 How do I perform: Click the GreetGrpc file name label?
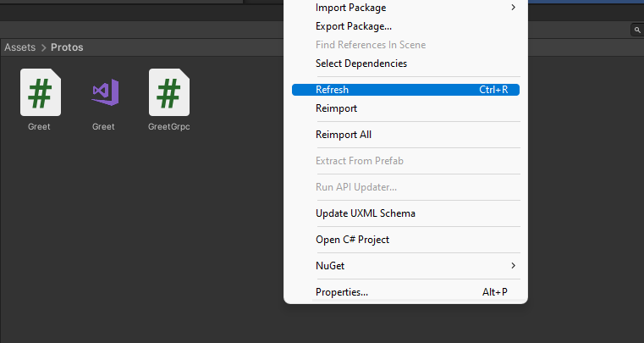tap(169, 127)
